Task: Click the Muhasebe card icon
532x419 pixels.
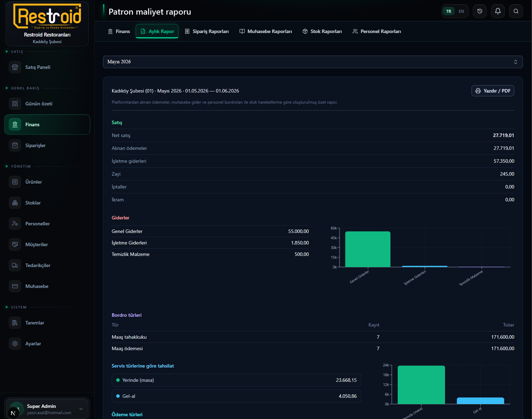Action: [x=15, y=286]
